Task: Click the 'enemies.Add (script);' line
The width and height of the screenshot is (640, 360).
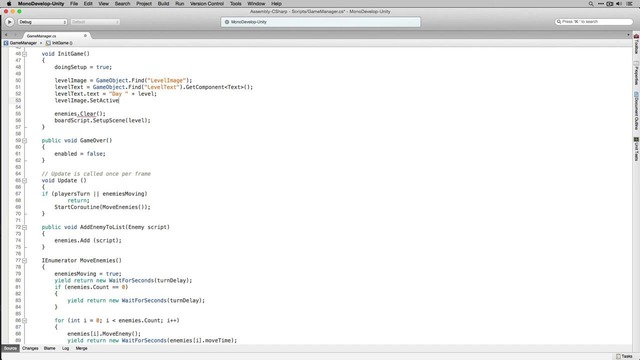Action: (x=88, y=241)
